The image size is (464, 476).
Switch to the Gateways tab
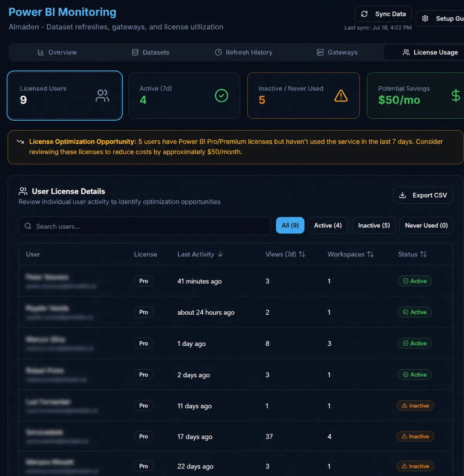(337, 52)
